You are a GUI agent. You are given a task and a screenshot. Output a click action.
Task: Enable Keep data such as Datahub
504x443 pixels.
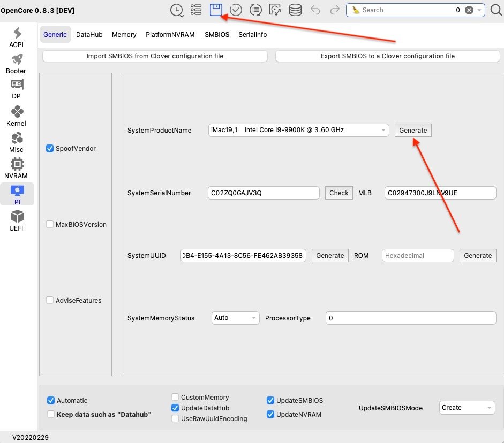point(51,414)
